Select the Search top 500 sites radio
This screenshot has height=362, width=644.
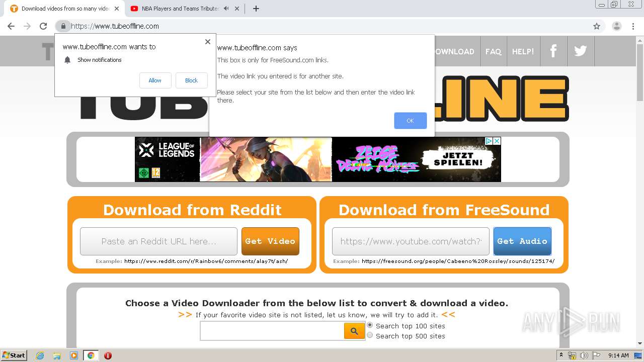coord(370,335)
